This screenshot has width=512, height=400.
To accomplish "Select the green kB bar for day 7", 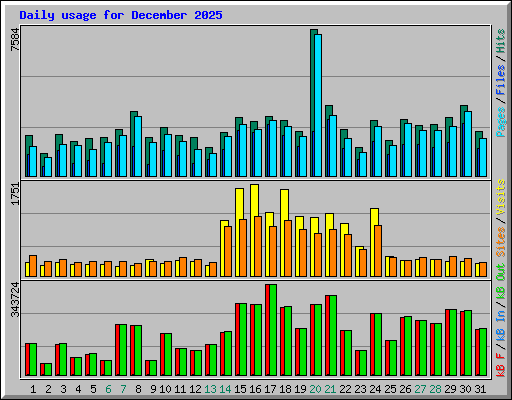I will click(123, 350).
